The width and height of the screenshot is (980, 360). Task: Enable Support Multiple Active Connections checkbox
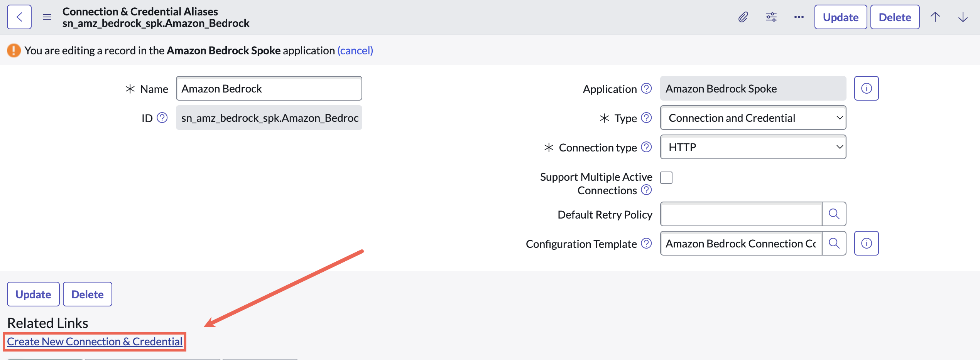coord(666,178)
